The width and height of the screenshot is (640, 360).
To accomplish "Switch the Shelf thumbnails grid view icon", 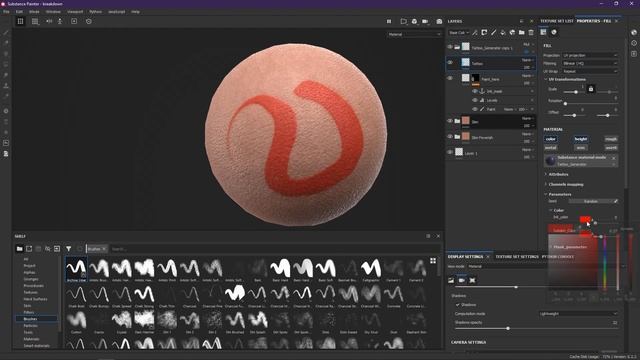I will (x=433, y=260).
